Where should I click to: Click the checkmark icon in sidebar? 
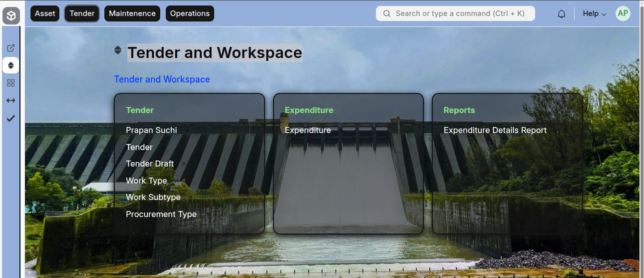coord(10,118)
